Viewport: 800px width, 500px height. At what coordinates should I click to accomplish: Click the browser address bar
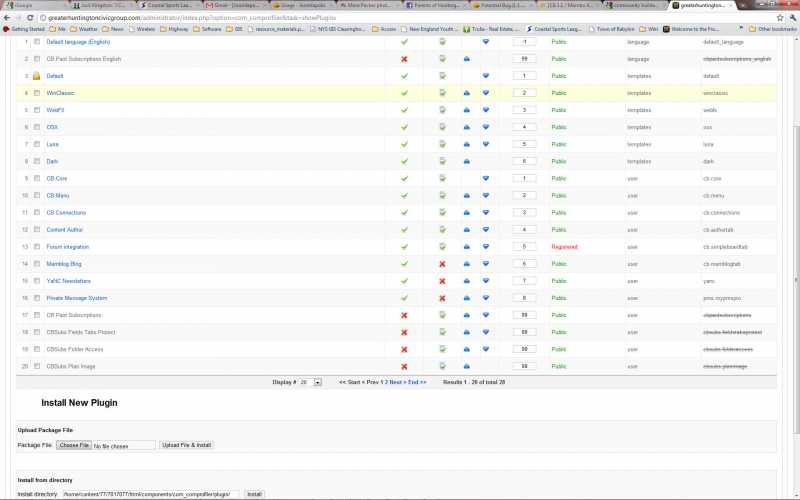403,18
